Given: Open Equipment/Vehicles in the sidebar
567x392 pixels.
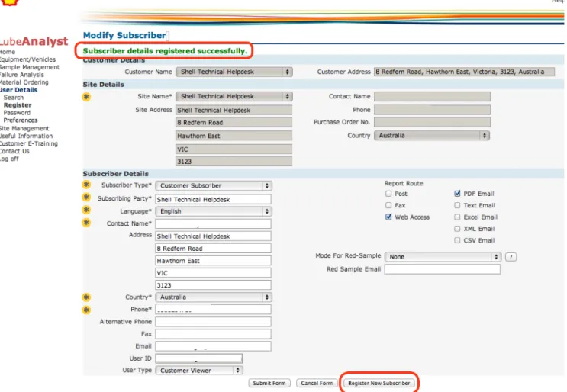Looking at the screenshot, I should [27, 59].
